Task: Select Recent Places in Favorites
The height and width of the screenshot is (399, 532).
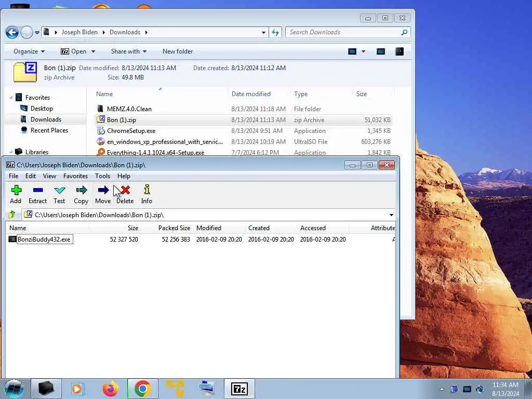Action: [49, 130]
